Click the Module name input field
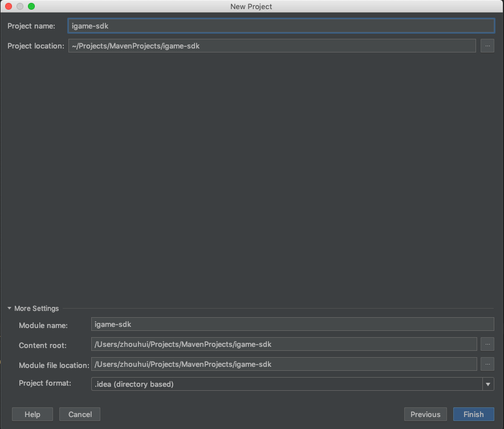The height and width of the screenshot is (429, 504). [x=292, y=324]
